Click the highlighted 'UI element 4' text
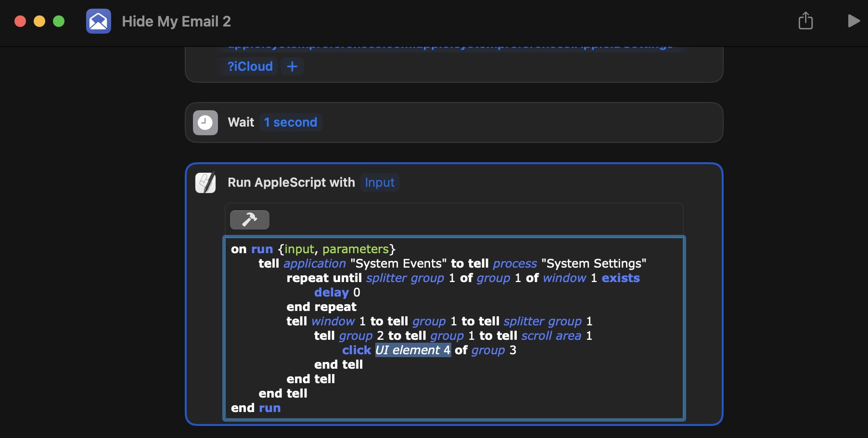Screen dimensions: 868x438 [413, 350]
